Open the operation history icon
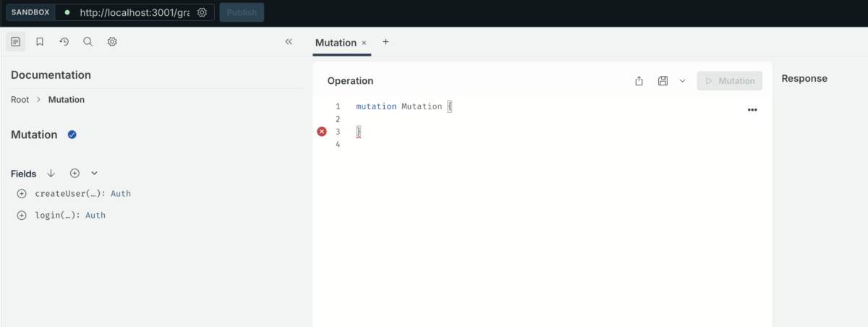 64,42
